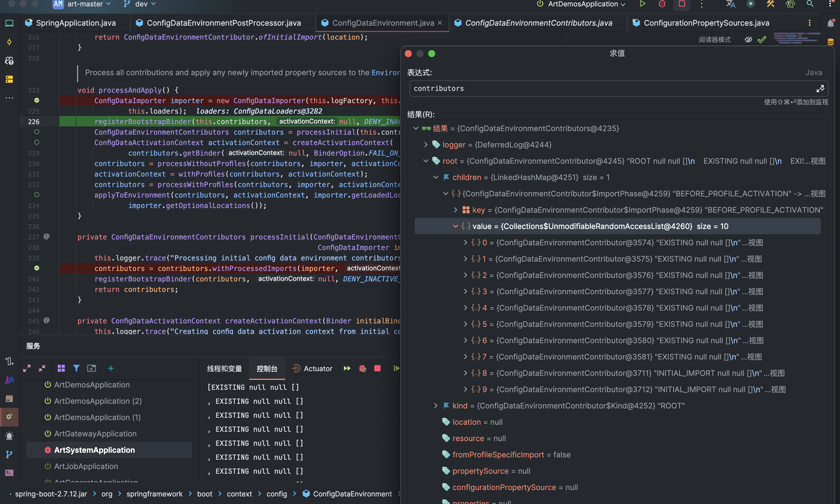Click the springframework breadcrumb link
840x504 pixels.
click(154, 494)
